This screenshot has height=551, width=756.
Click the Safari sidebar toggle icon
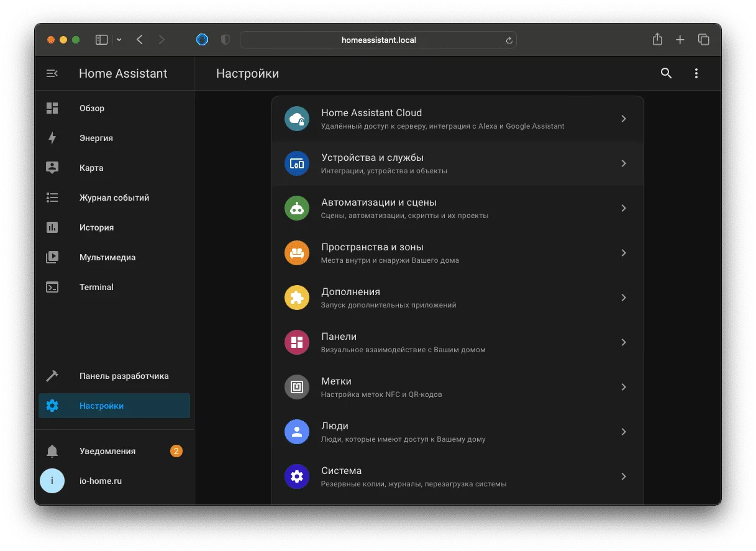click(x=101, y=40)
